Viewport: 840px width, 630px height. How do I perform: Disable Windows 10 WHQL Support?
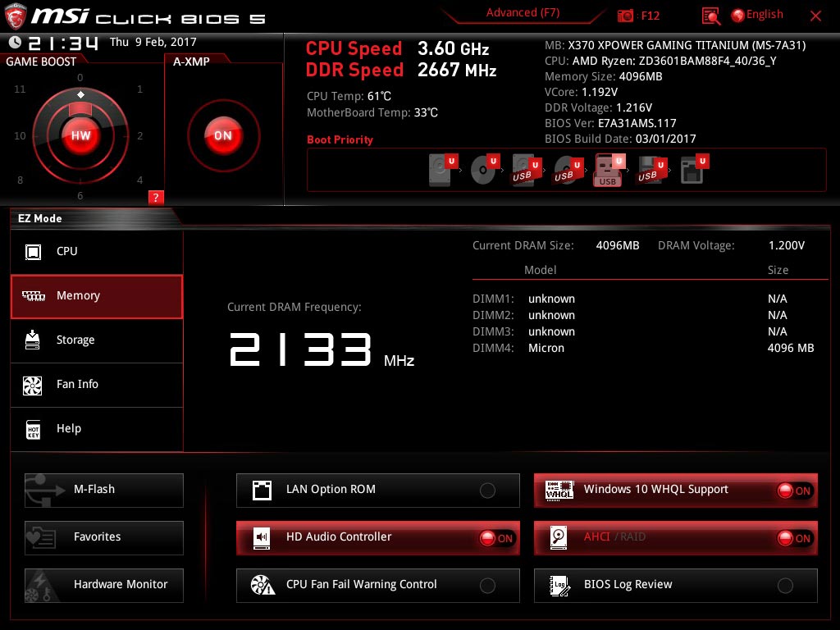click(x=794, y=491)
